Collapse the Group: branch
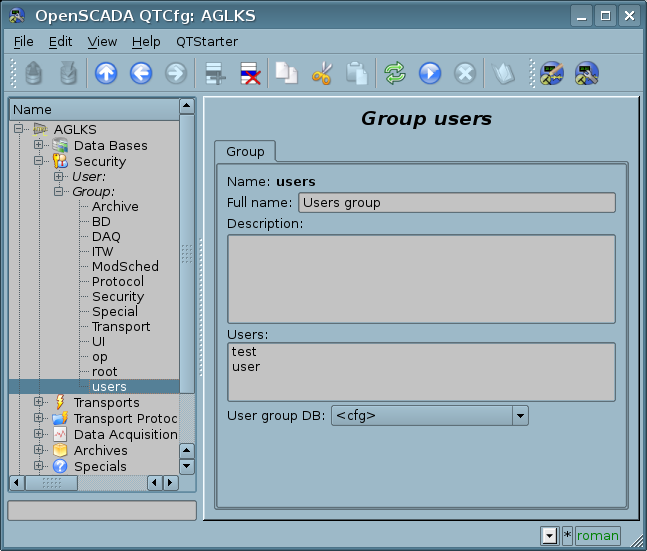Viewport: 647px width, 551px height. pos(59,191)
